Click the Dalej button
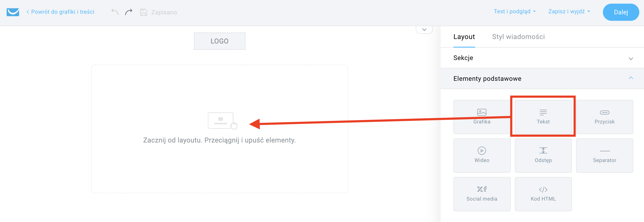644x222 pixels. [x=621, y=12]
